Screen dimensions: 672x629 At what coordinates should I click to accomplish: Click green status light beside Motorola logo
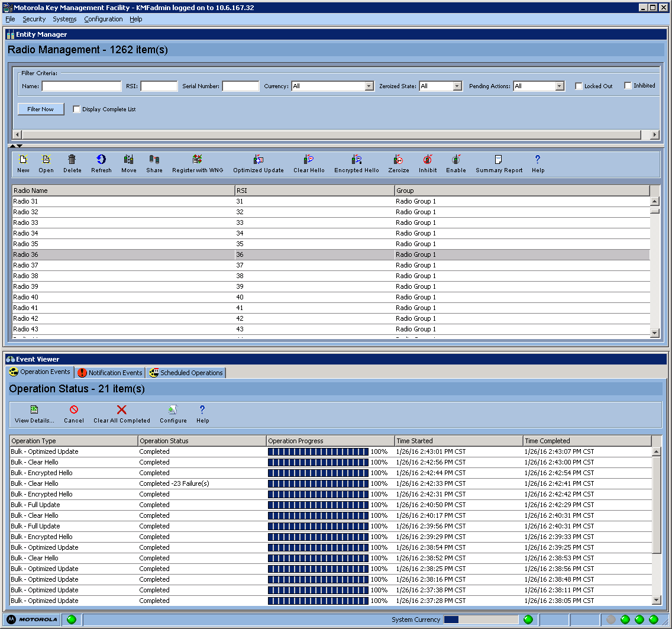pos(72,619)
